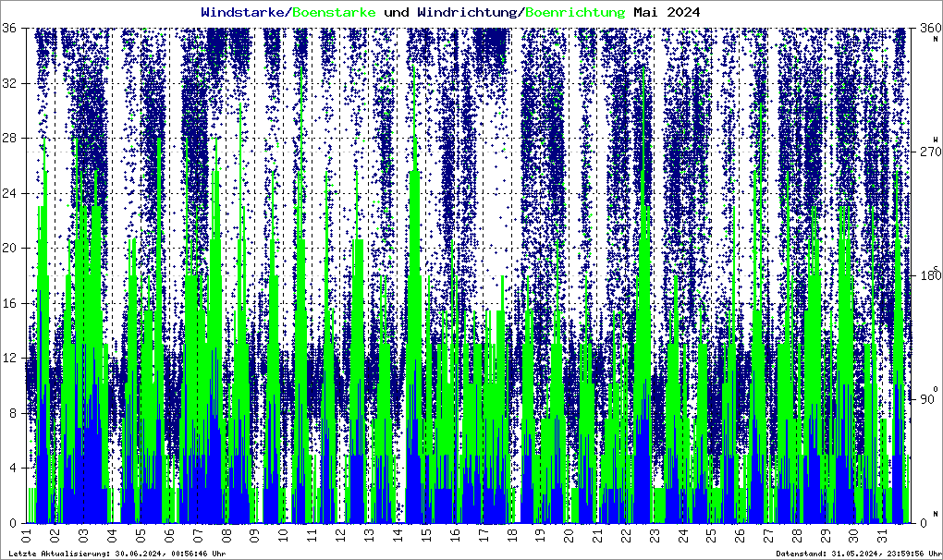Select value 8 on the left wind-strength axis
Viewport: 943px width, 560px height.
(x=13, y=413)
